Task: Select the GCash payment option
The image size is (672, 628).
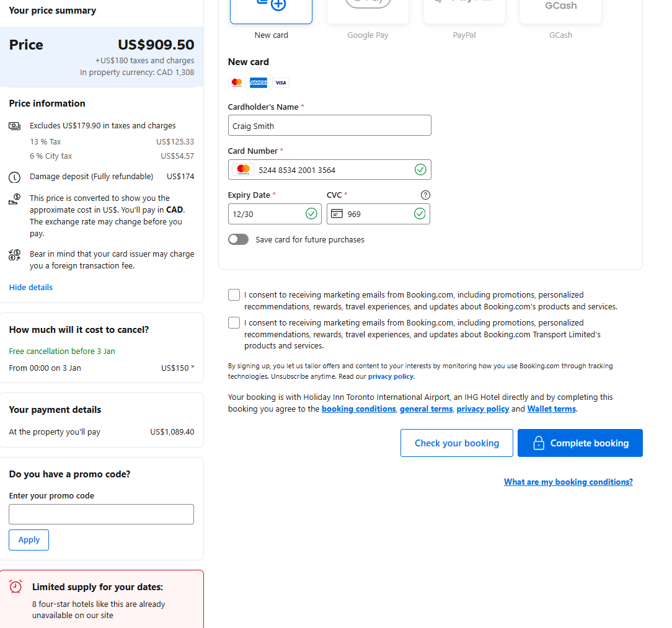Action: (560, 9)
